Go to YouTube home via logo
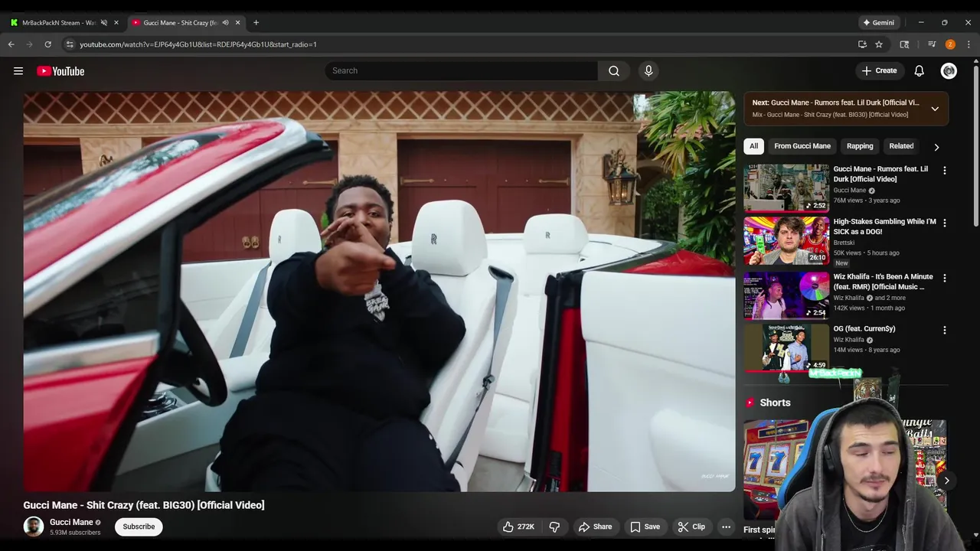This screenshot has width=980, height=551. click(60, 71)
